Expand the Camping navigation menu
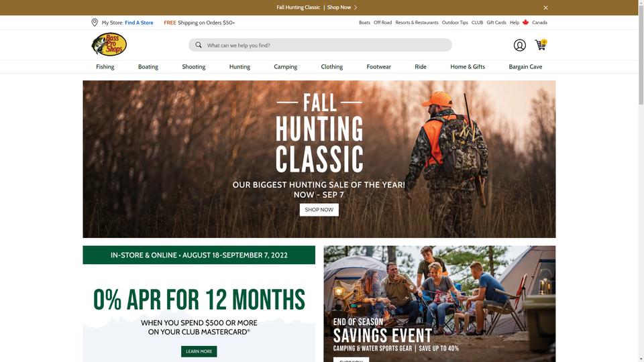Image resolution: width=644 pixels, height=362 pixels. [286, 66]
